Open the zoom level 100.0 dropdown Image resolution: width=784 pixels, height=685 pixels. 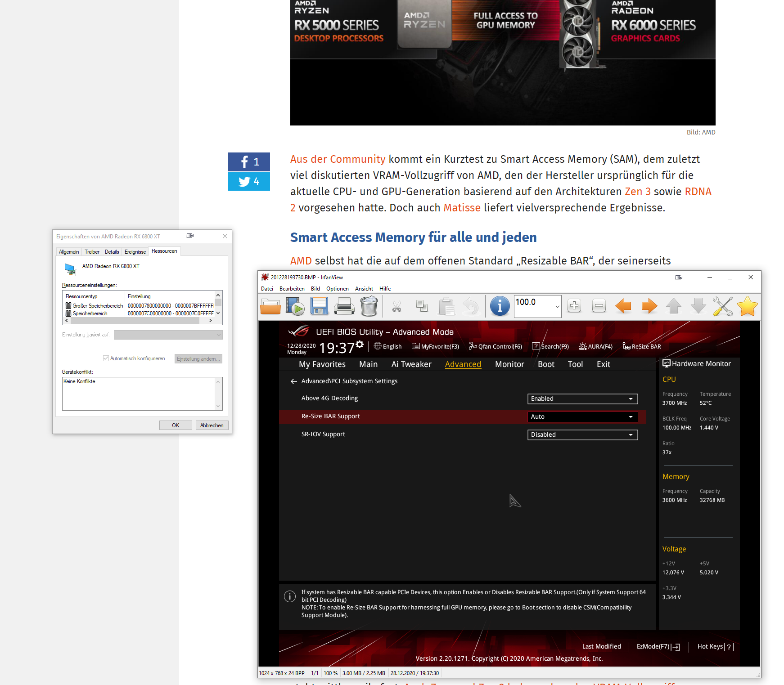tap(558, 306)
